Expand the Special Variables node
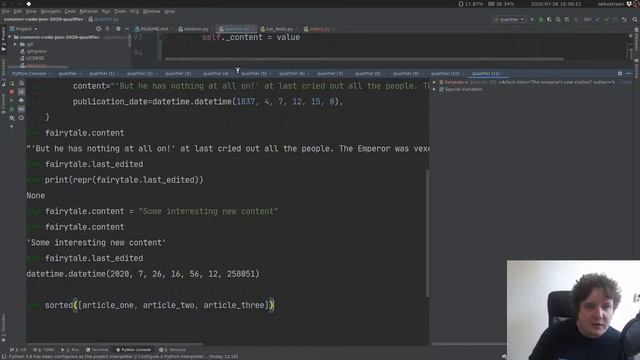This screenshot has width=640, height=360. [434, 89]
